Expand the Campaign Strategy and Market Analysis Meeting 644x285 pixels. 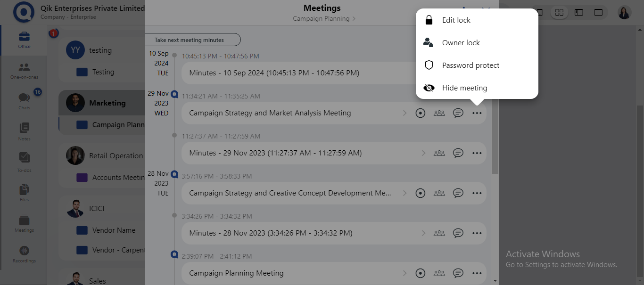coord(405,113)
